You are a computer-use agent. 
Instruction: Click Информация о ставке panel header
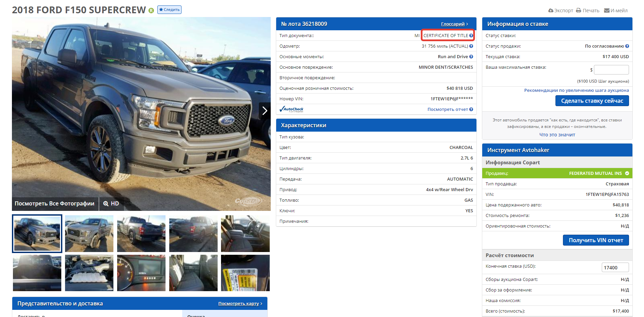557,24
